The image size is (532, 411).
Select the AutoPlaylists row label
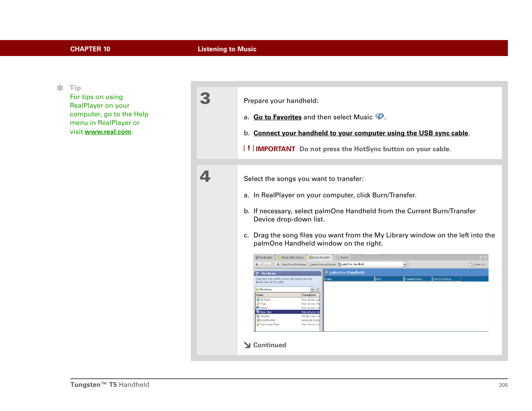(268, 320)
